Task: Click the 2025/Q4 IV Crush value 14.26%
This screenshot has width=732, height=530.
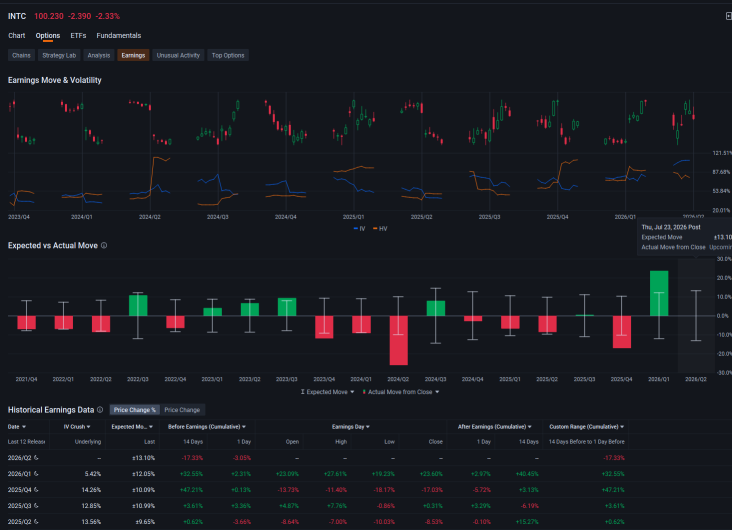Action: coord(91,490)
